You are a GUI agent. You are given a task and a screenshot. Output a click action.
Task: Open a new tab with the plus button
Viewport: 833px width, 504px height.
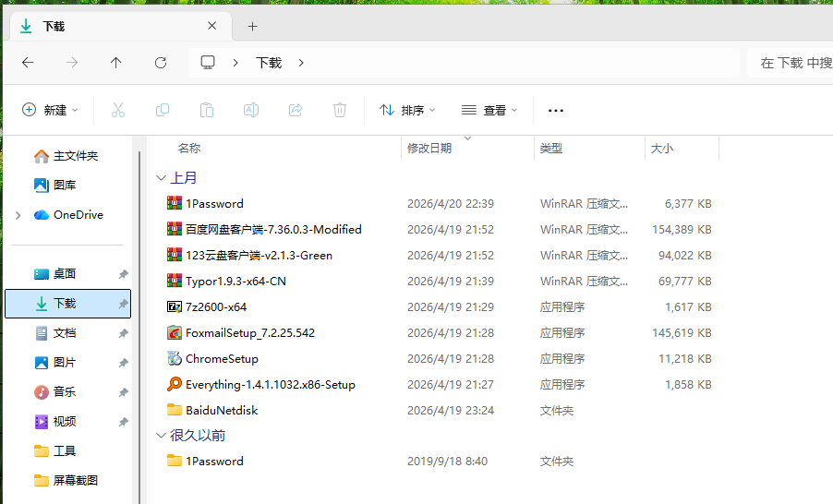click(253, 26)
